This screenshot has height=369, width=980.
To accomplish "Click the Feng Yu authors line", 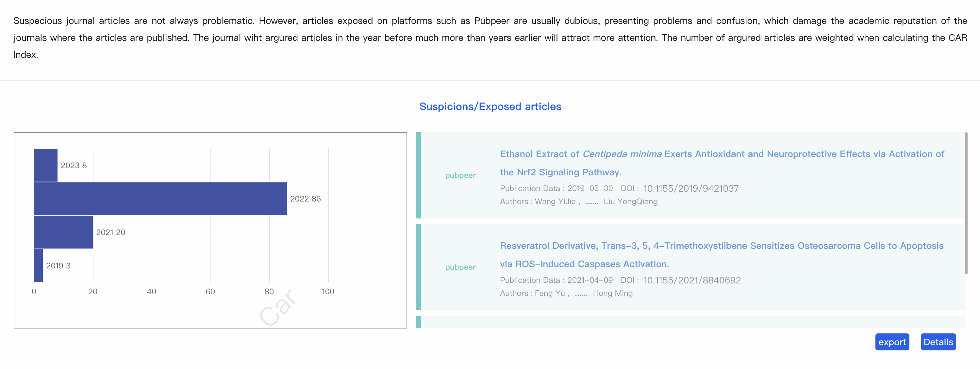I will [x=566, y=293].
